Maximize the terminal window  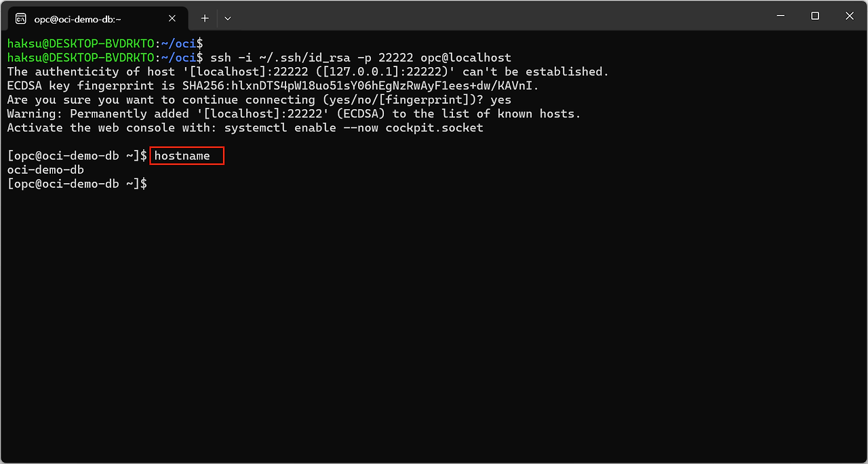click(815, 16)
